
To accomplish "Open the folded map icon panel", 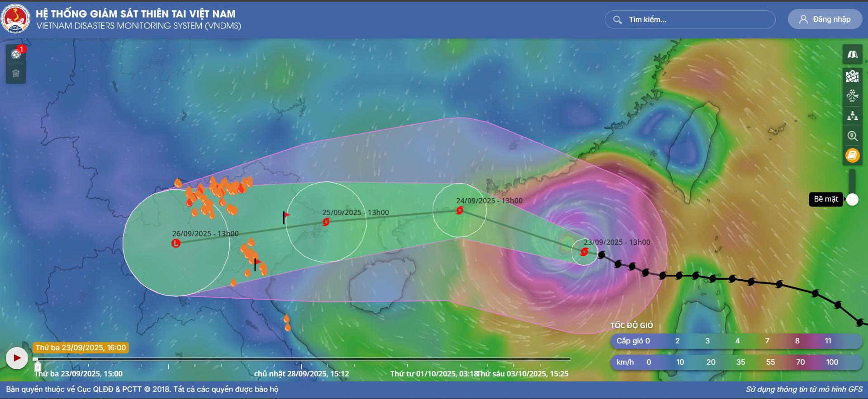I will pyautogui.click(x=852, y=55).
